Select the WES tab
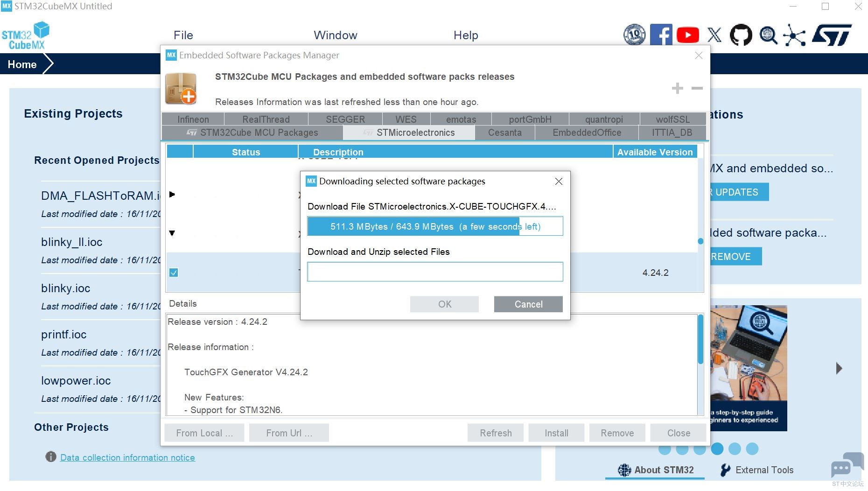The width and height of the screenshot is (868, 491). pos(406,119)
